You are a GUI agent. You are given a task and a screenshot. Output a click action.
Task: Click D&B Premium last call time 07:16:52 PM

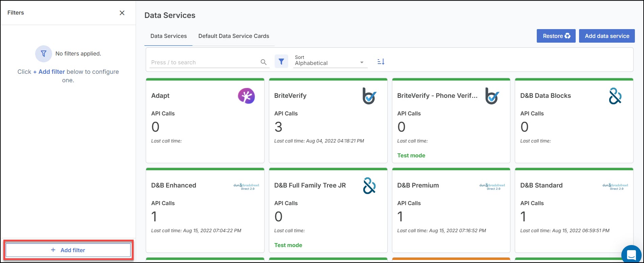coord(441,231)
